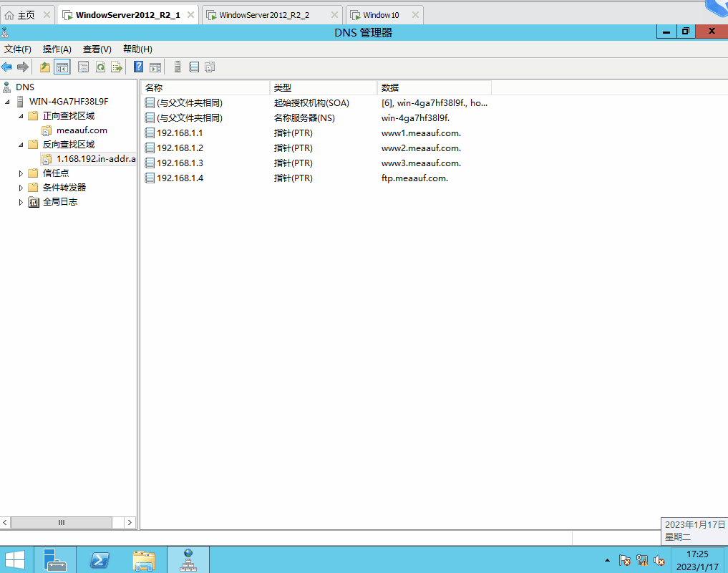Image resolution: width=728 pixels, height=573 pixels.
Task: Toggle the action pane toolbar button
Action: (155, 67)
